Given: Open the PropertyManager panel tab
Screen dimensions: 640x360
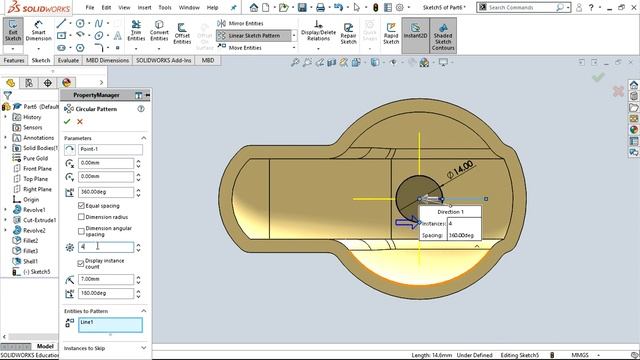Looking at the screenshot, I should coord(29,83).
